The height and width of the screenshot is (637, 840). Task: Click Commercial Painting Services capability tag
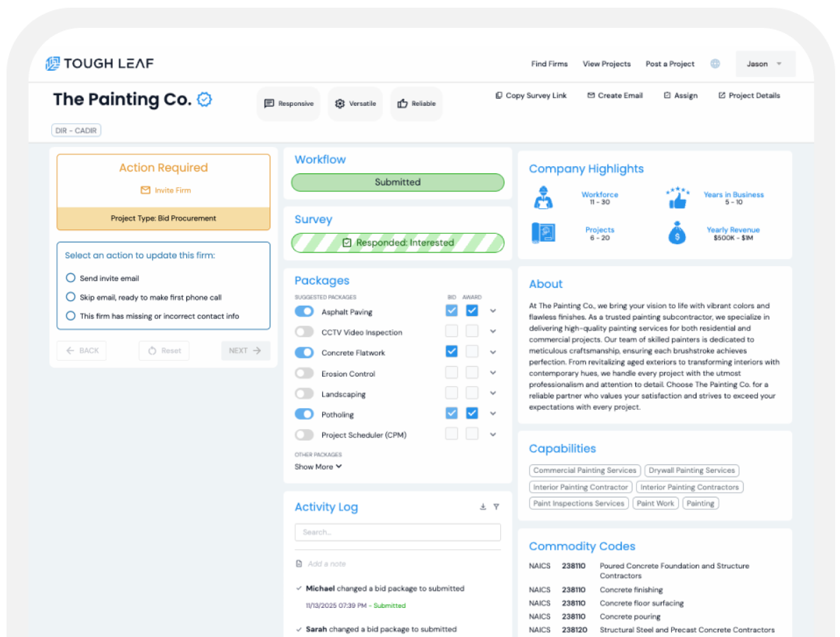coord(585,470)
